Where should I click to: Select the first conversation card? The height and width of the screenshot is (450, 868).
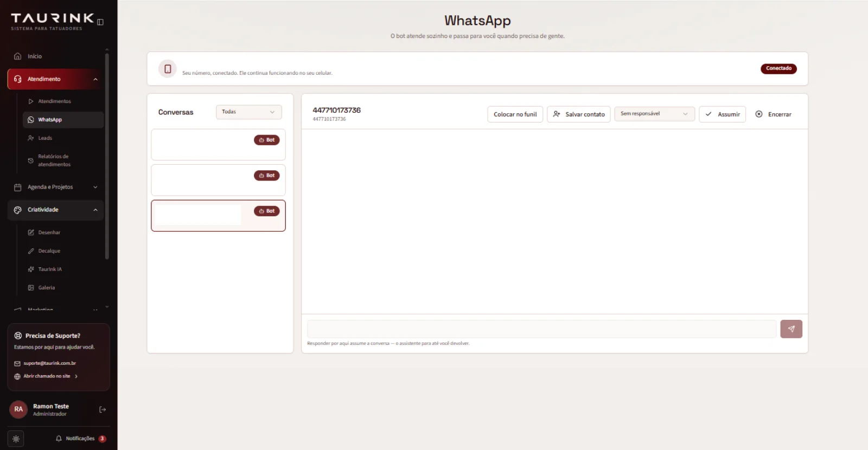[218, 145]
